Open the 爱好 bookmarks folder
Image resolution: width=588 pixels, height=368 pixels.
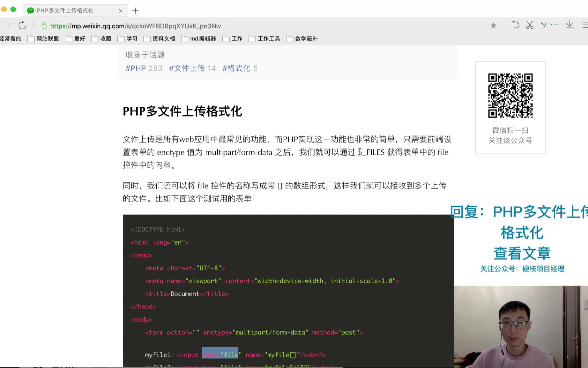(x=75, y=39)
